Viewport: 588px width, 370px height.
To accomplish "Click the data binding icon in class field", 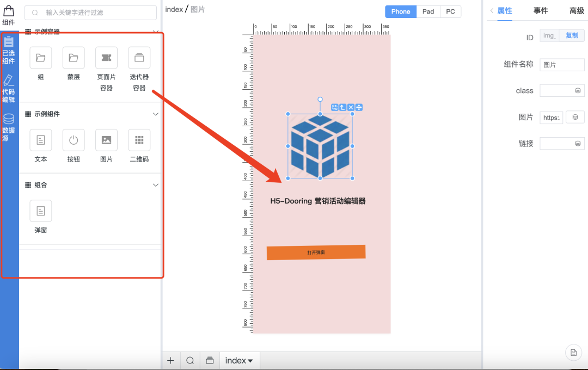I will (x=578, y=91).
